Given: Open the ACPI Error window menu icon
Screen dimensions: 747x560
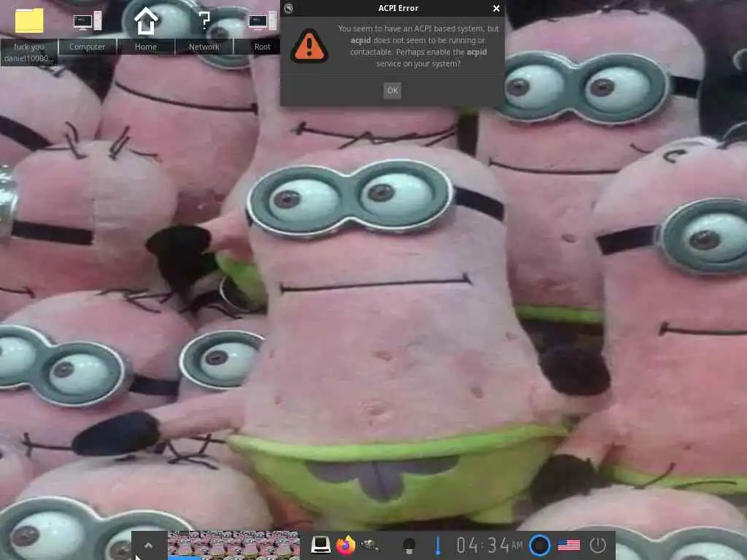Looking at the screenshot, I should click(x=289, y=8).
